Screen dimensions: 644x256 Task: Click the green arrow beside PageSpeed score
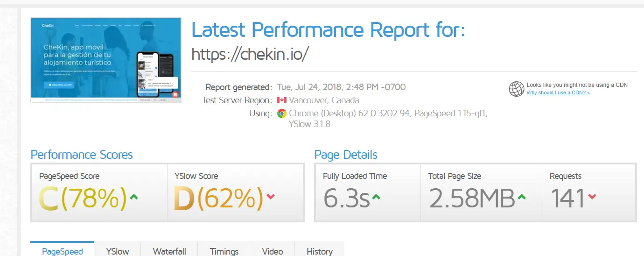pyautogui.click(x=133, y=197)
